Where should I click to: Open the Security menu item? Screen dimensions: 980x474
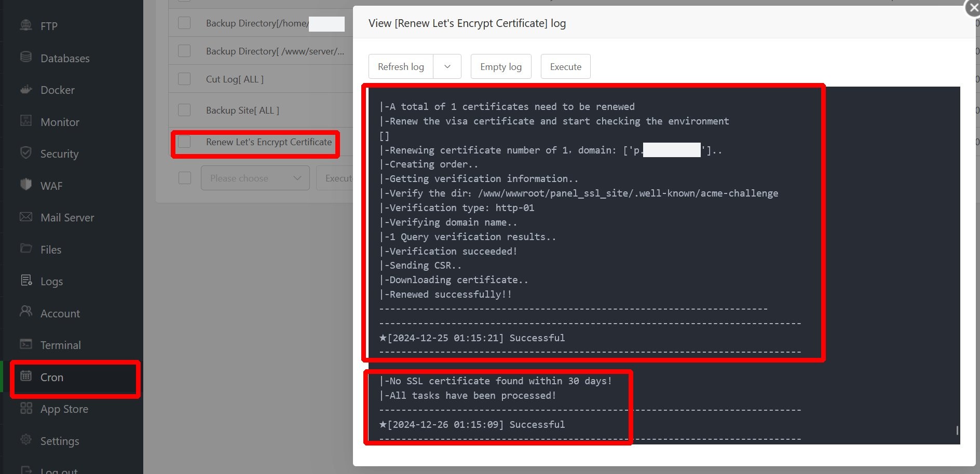tap(60, 154)
